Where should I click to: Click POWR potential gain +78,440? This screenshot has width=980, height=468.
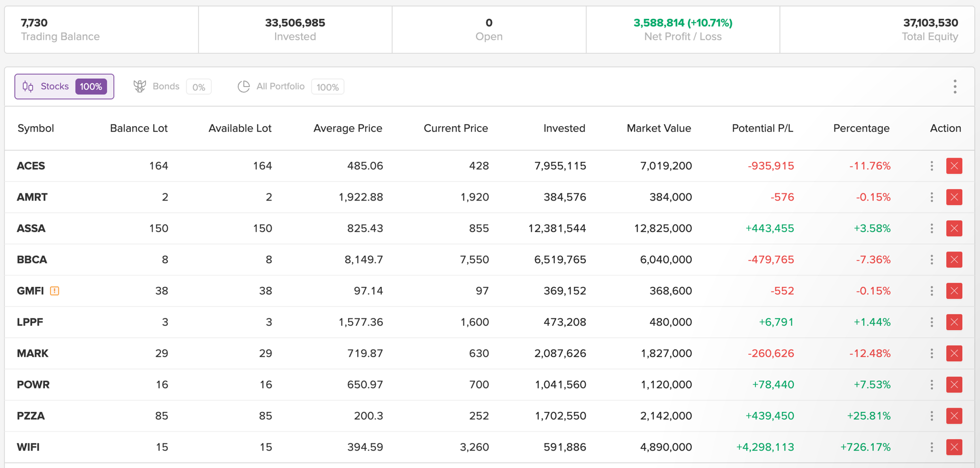pyautogui.click(x=773, y=385)
